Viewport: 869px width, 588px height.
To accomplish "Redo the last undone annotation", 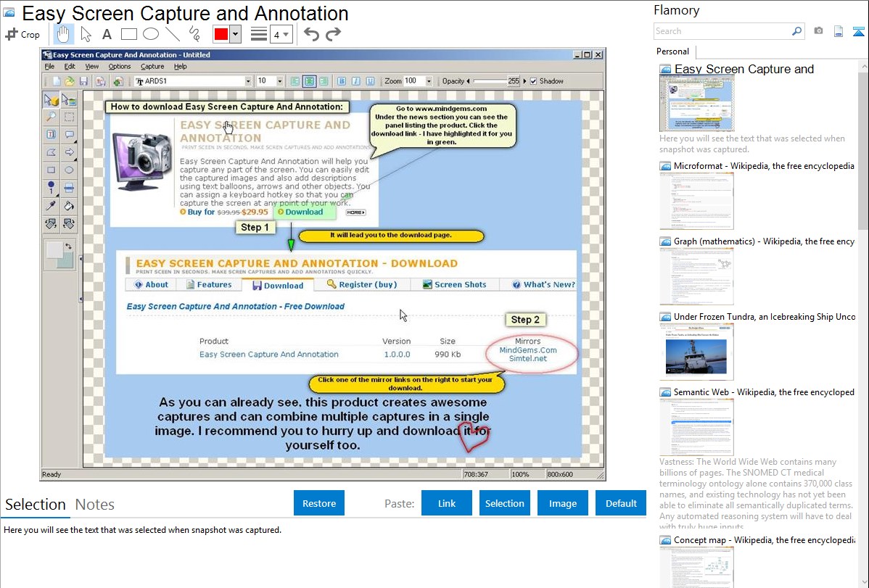I will point(333,34).
